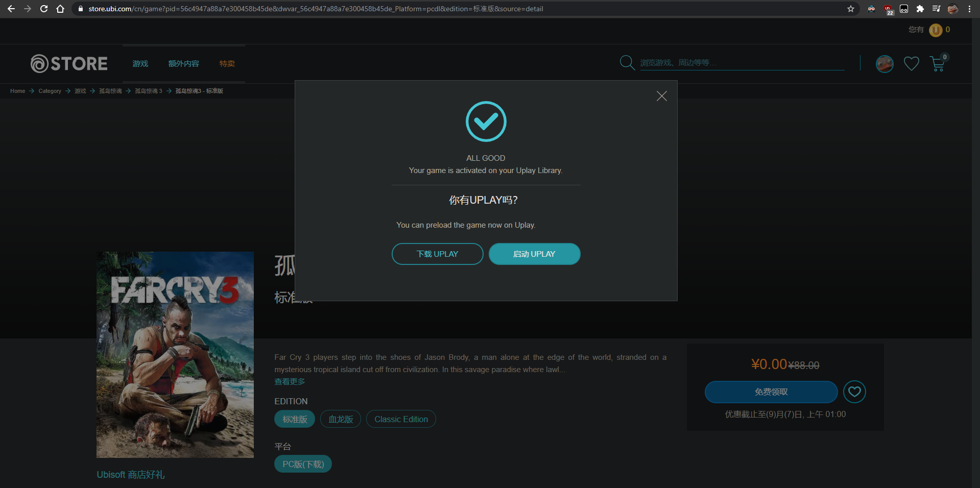This screenshot has width=980, height=488.
Task: Select the PC版(下载) platform
Action: (x=303, y=464)
